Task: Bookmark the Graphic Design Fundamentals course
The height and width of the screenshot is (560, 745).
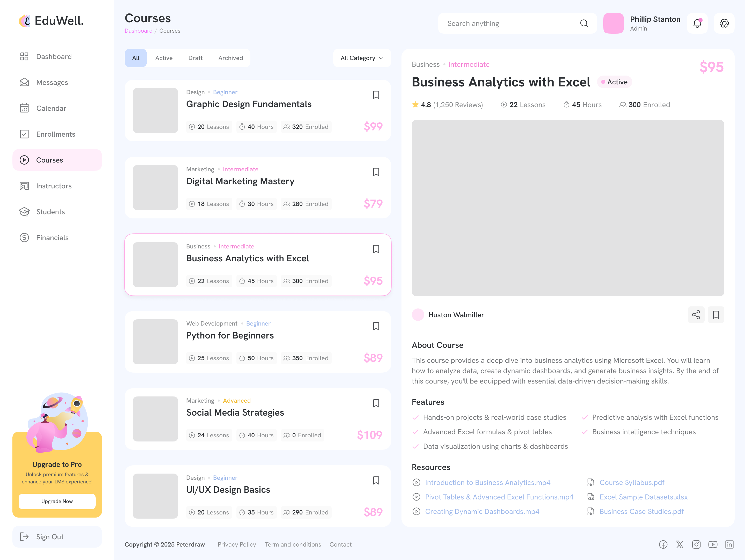Action: 376,95
